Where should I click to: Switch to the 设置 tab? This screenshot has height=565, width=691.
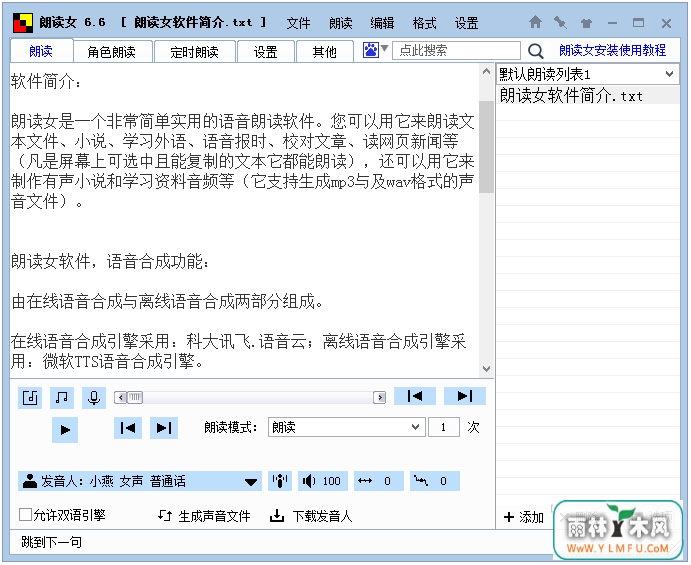(x=266, y=52)
